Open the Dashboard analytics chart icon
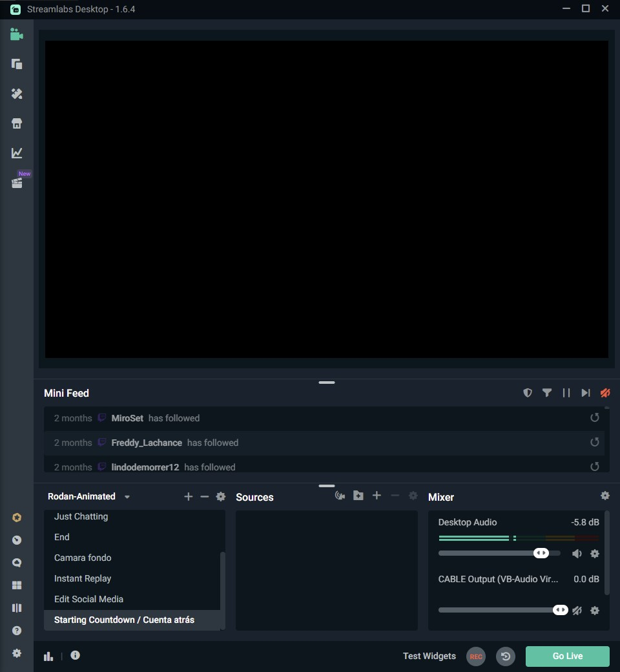Viewport: 620px width, 672px height. pyautogui.click(x=17, y=153)
